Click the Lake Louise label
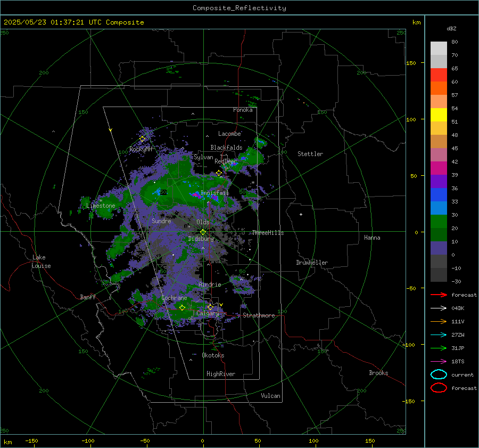The height and width of the screenshot is (448, 479). (x=41, y=262)
